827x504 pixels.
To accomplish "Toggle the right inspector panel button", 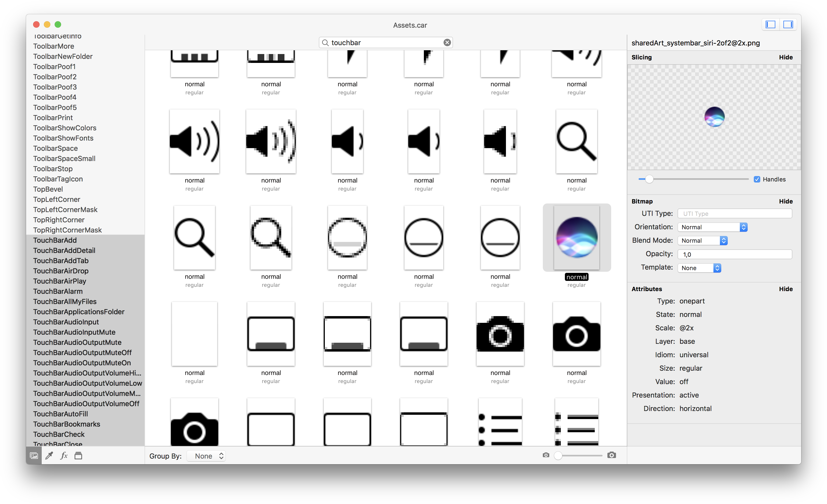I will tap(788, 24).
